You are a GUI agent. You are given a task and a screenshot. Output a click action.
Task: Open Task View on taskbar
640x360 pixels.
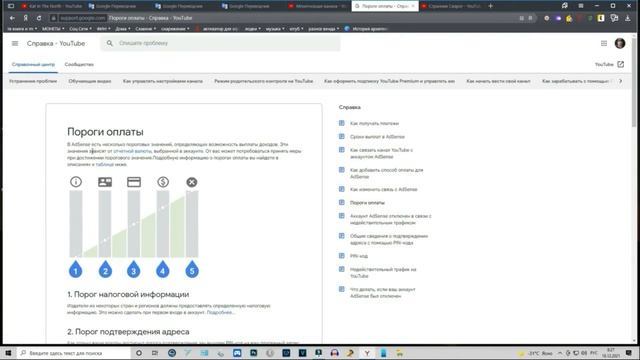155,353
